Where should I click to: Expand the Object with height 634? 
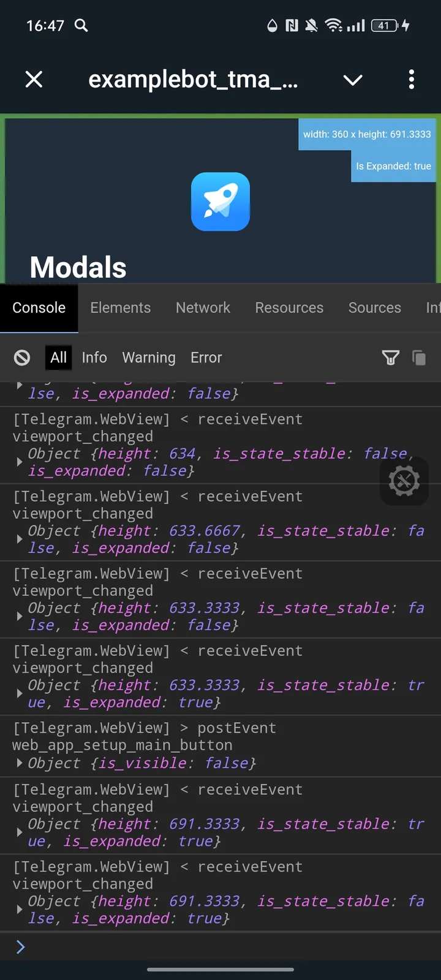click(x=20, y=462)
